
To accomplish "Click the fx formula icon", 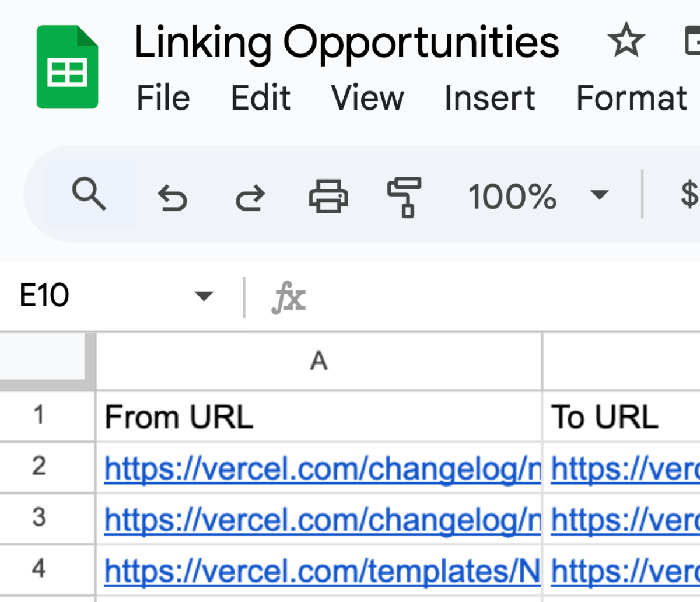I will (288, 297).
